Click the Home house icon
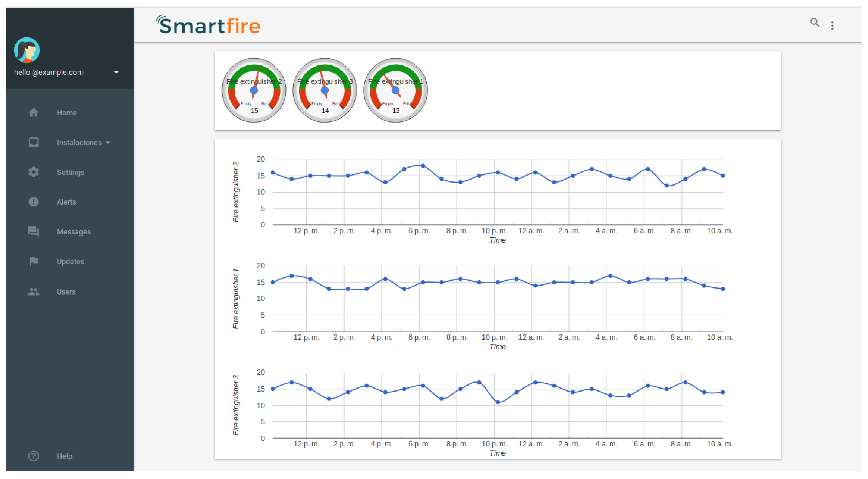 click(x=33, y=113)
